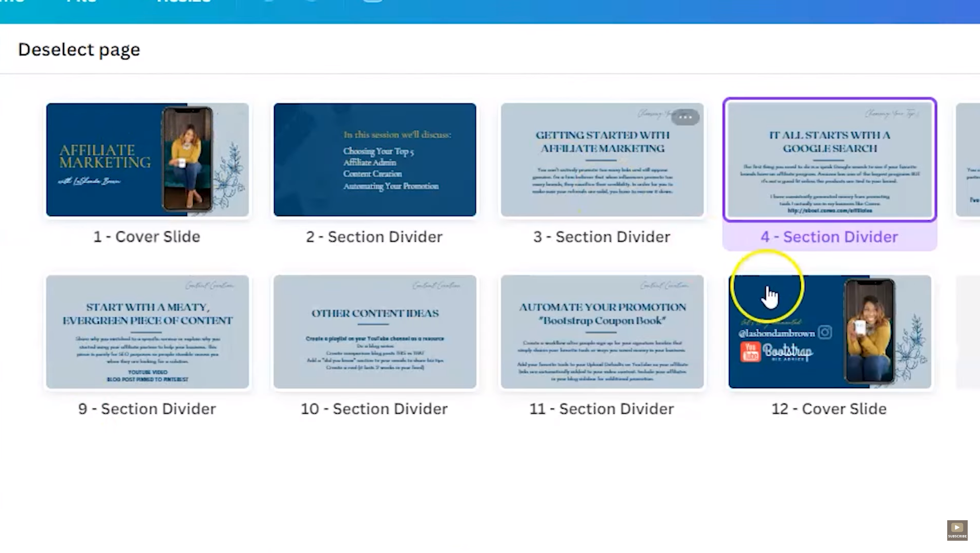Select slide 3 'Getting Started with Affiliate Marketing'
The image size is (980, 553).
click(602, 160)
